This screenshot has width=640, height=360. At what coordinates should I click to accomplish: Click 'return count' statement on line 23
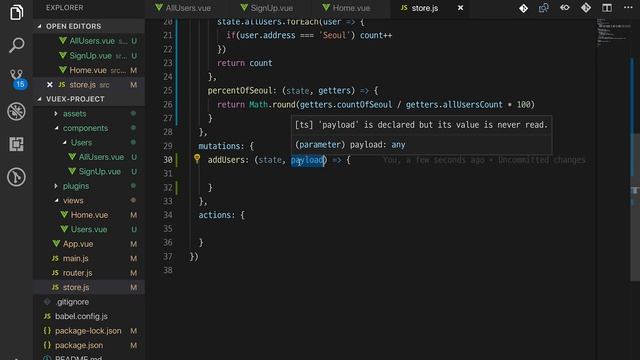(x=244, y=63)
